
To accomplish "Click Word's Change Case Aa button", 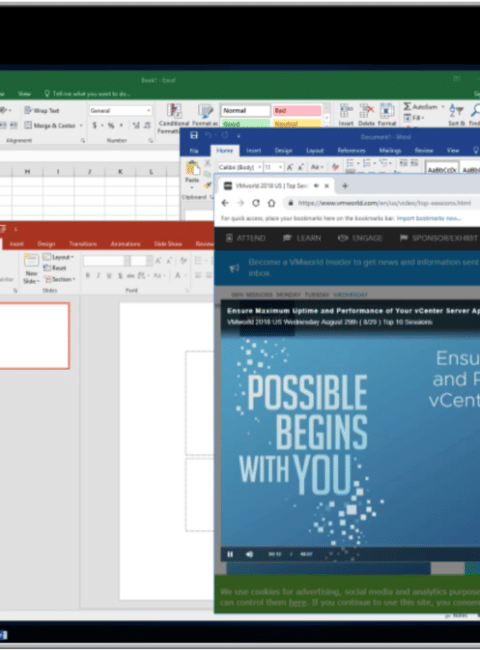I will [x=317, y=167].
